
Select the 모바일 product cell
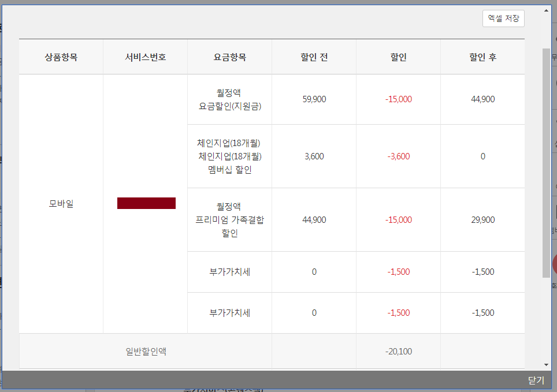coord(61,204)
